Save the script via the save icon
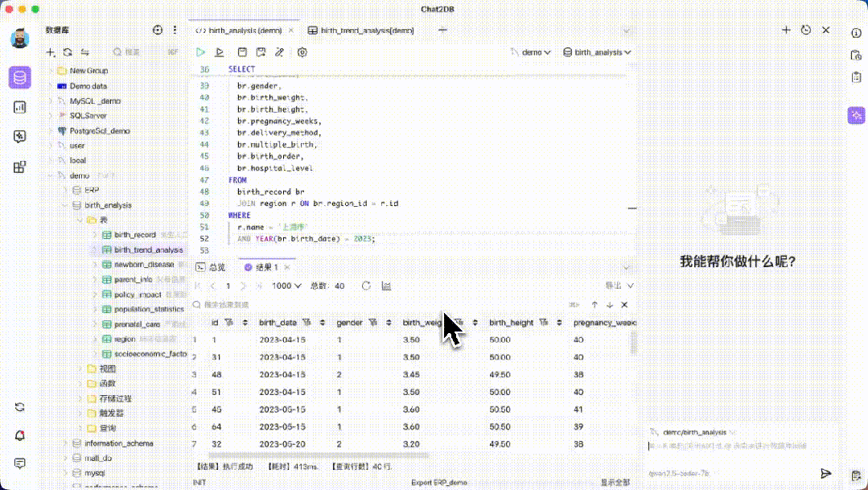 tap(242, 51)
